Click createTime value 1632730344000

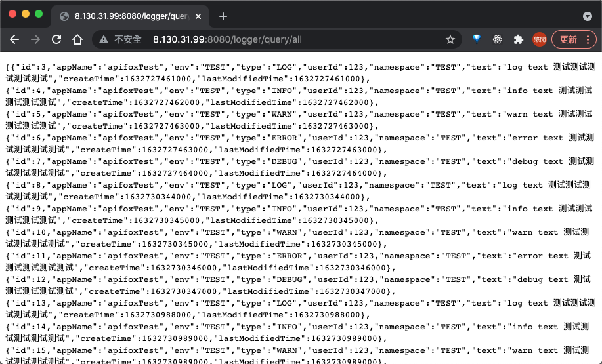[x=158, y=197]
